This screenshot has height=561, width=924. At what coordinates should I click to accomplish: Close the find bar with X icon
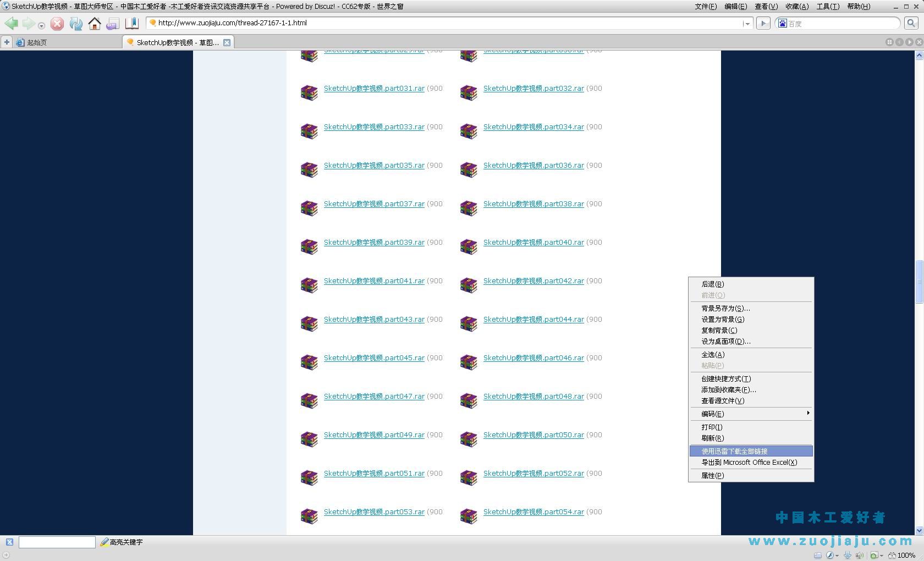tap(9, 542)
